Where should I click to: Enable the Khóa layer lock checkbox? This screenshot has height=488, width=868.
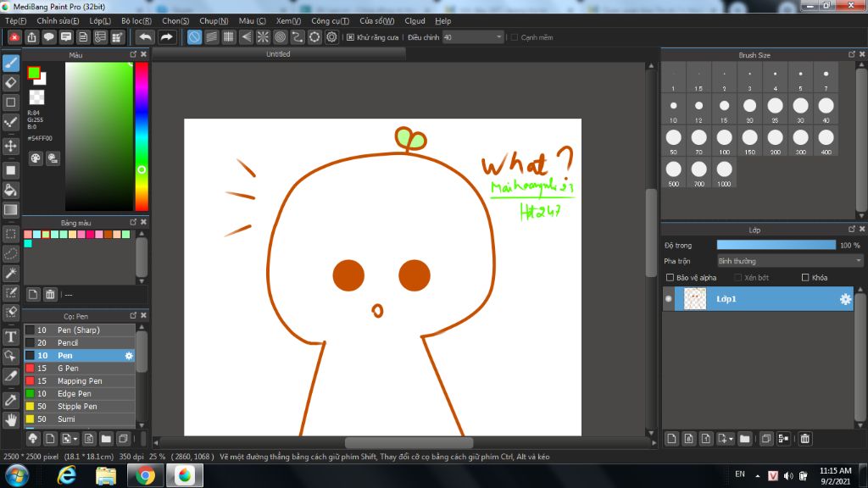[x=805, y=278]
